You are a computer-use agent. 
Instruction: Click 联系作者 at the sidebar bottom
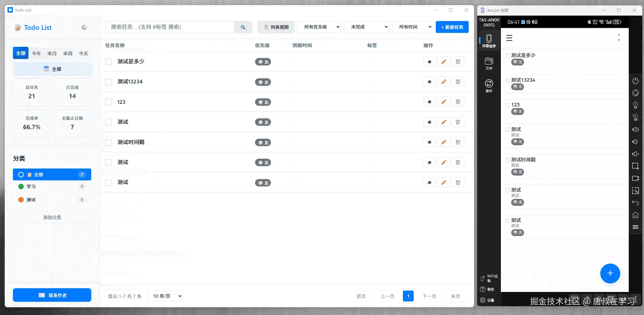click(52, 295)
